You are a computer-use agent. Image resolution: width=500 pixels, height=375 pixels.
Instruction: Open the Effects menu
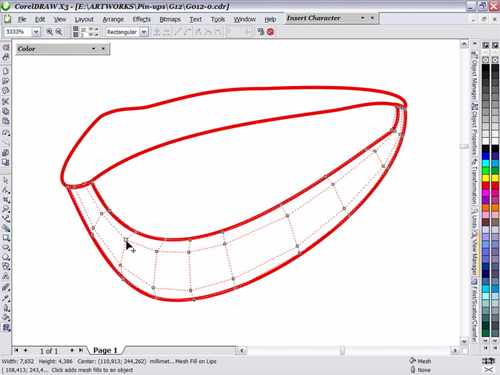(x=142, y=19)
